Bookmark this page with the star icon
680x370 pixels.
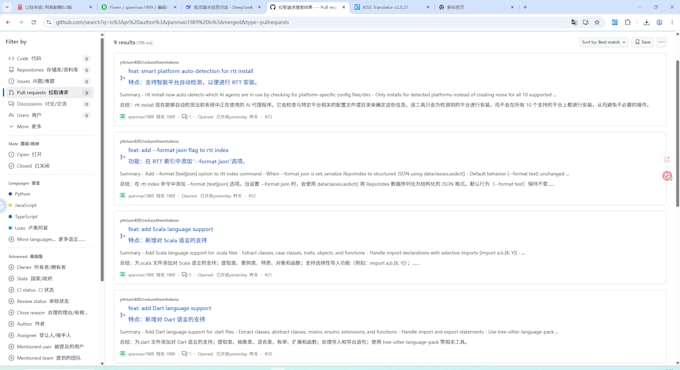pos(597,22)
